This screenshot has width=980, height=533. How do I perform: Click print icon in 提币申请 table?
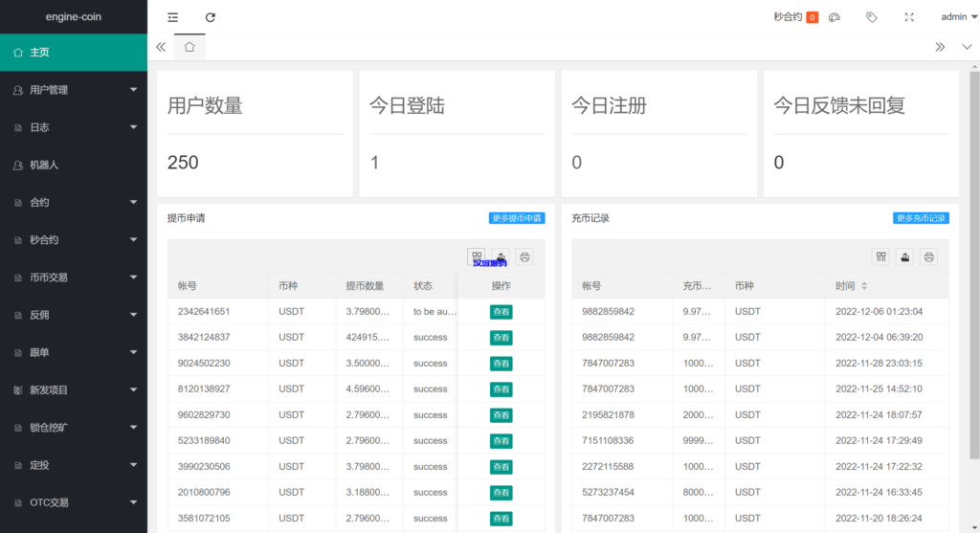(524, 256)
